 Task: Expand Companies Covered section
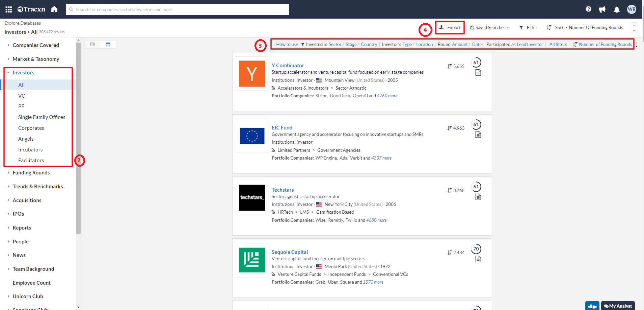[36, 45]
